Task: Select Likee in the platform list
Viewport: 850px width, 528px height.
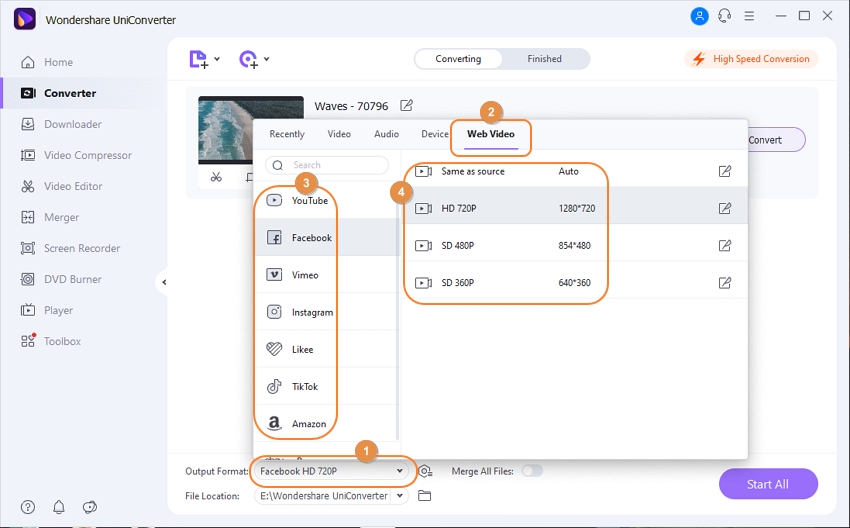Action: click(327, 350)
